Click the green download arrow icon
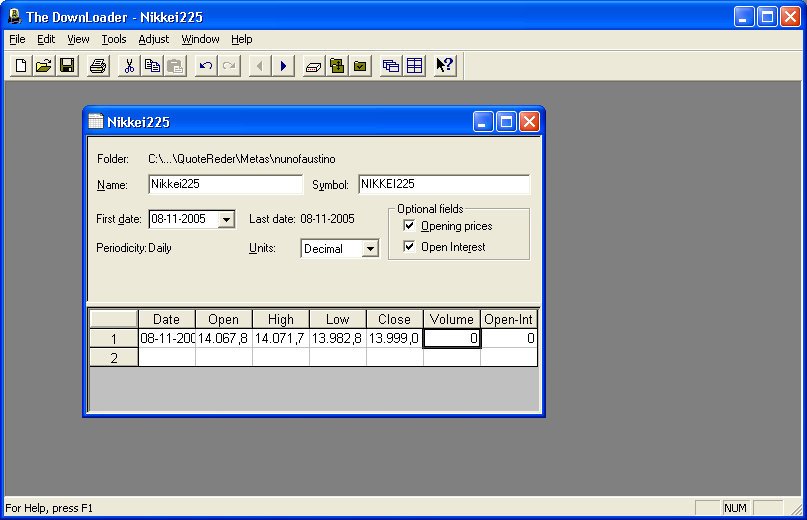The width and height of the screenshot is (807, 520). 337,66
